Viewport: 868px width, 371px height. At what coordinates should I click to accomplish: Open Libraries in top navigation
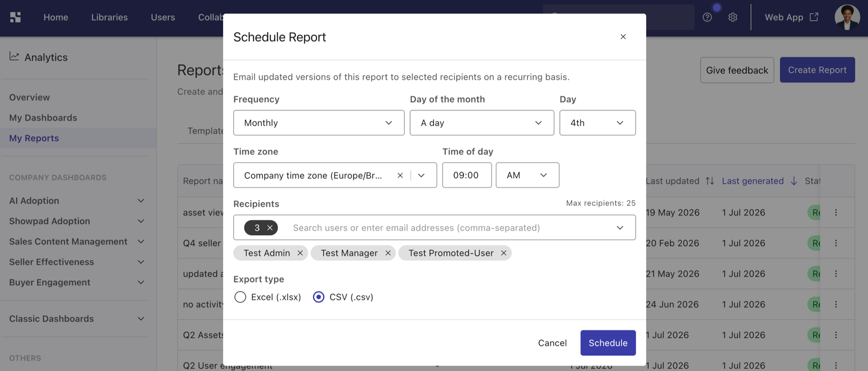pos(110,17)
